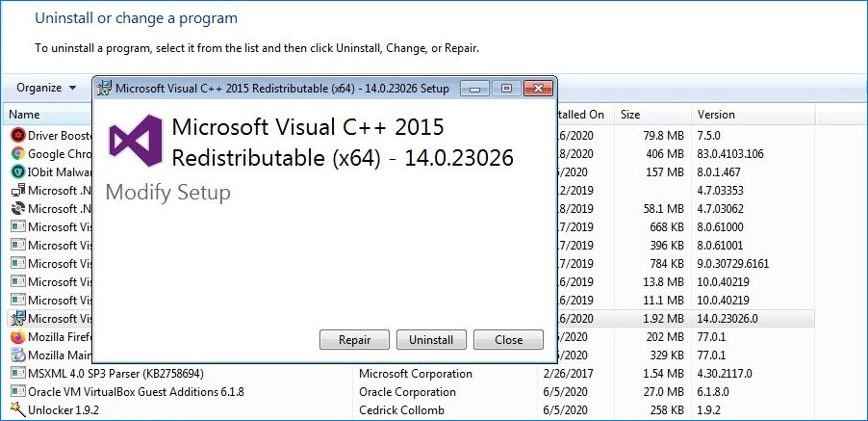
Task: Click version 7.5.0 cell
Action: coord(708,135)
